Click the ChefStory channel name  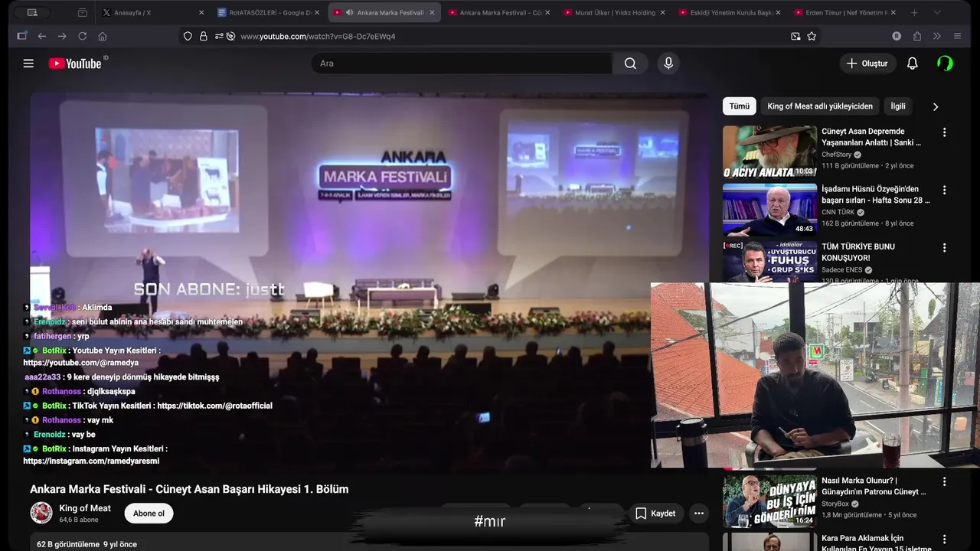pos(837,155)
